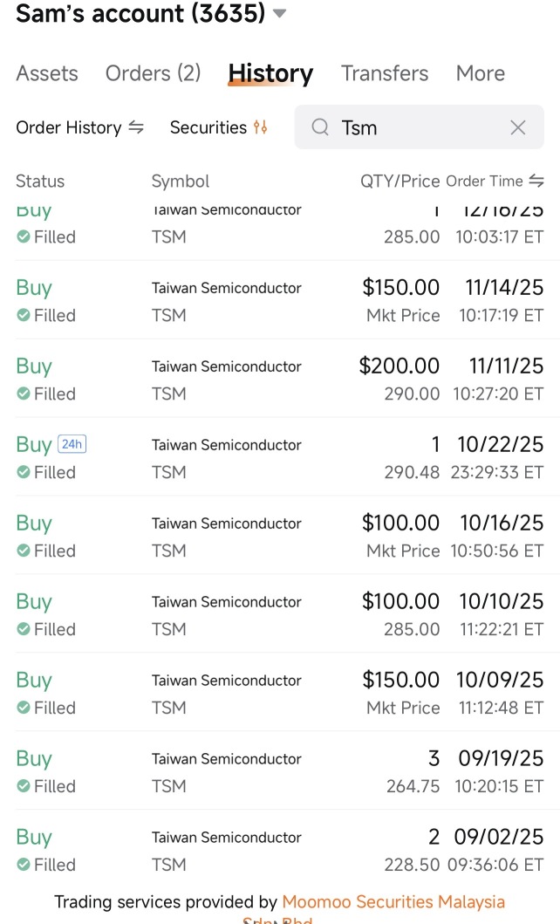Tap the 24h badge on 10/22/25 order

(x=72, y=444)
